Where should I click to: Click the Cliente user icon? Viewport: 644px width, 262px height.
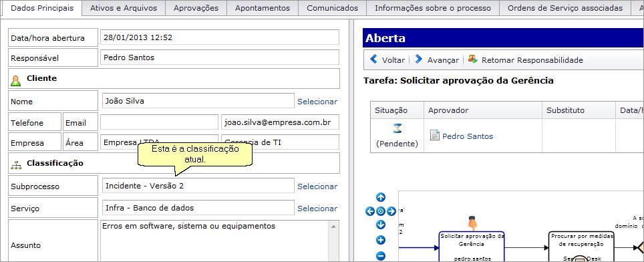(15, 80)
